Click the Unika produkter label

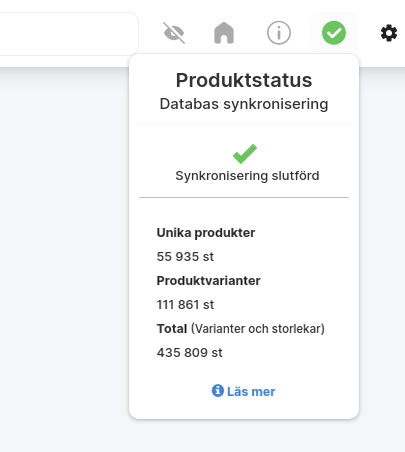(206, 233)
